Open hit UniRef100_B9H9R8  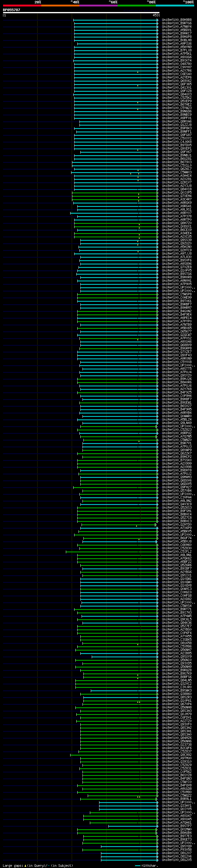177,20
